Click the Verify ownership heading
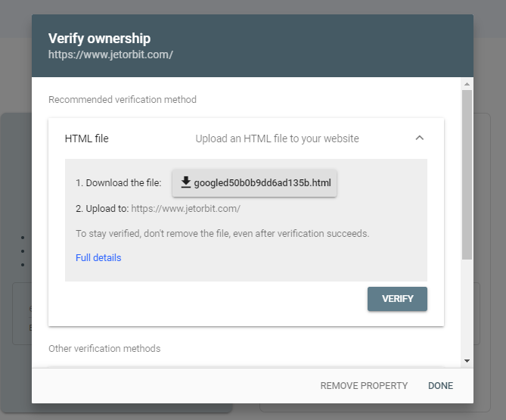506x420 pixels. (x=99, y=38)
